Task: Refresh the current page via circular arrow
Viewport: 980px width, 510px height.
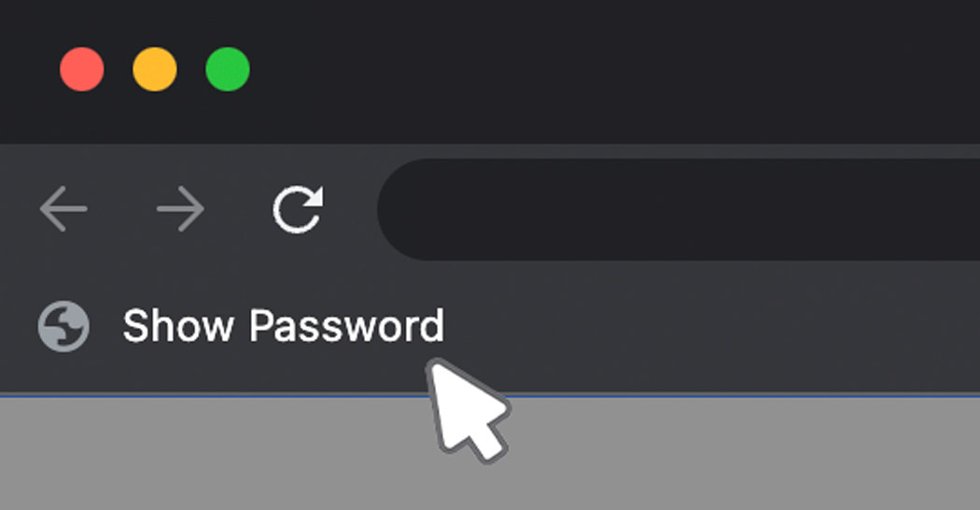Action: click(x=298, y=209)
